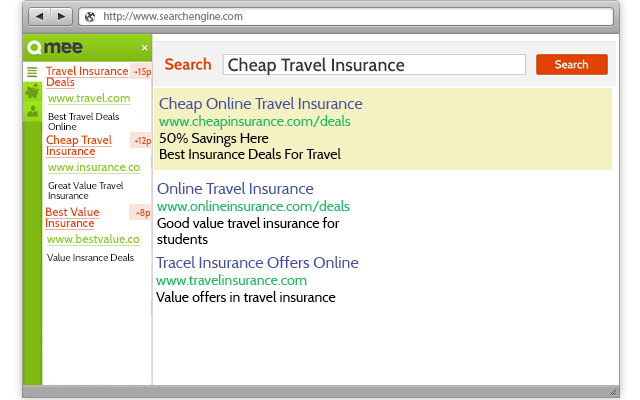Open the Qmee user profile icon

click(x=32, y=112)
